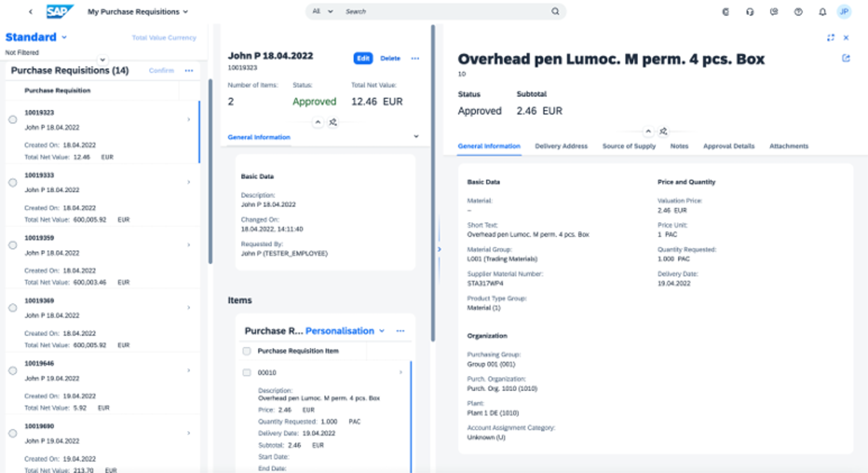Open the feedback icon next to help
The height and width of the screenshot is (473, 868).
[774, 12]
